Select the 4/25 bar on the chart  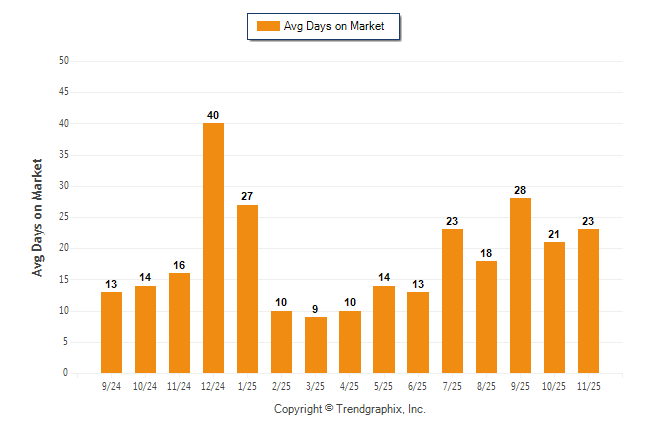[x=350, y=342]
